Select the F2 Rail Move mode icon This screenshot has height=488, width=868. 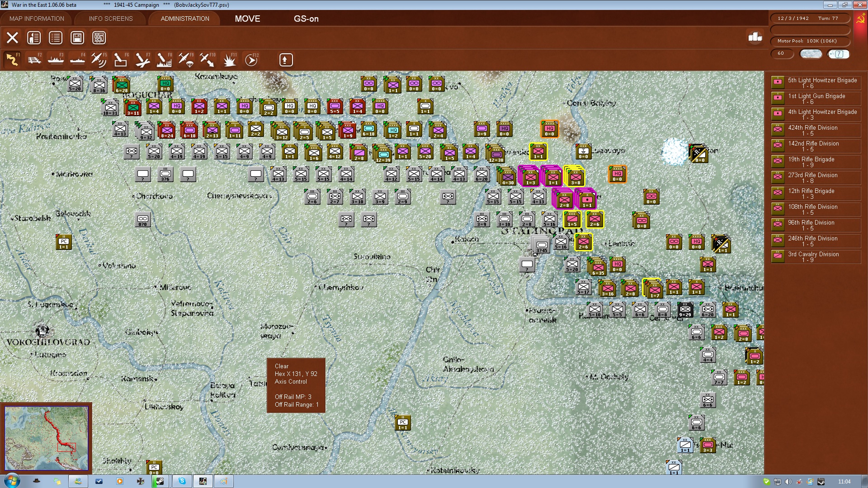click(x=34, y=60)
